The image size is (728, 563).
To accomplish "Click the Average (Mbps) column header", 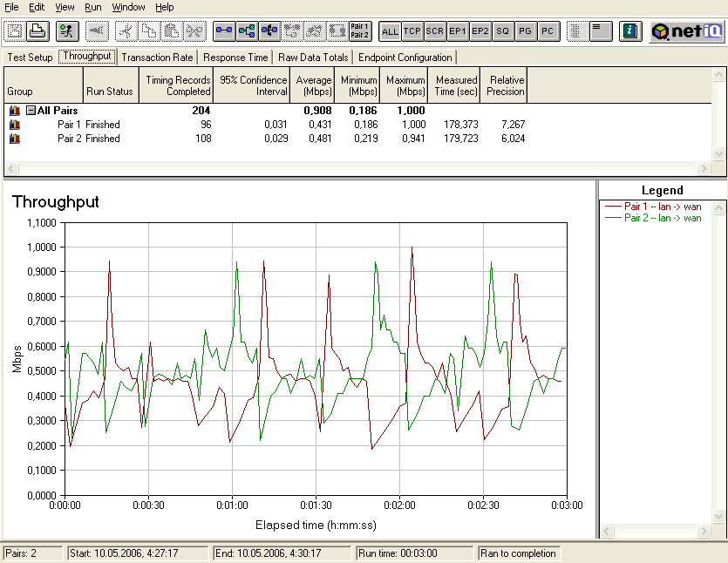I will (x=314, y=85).
